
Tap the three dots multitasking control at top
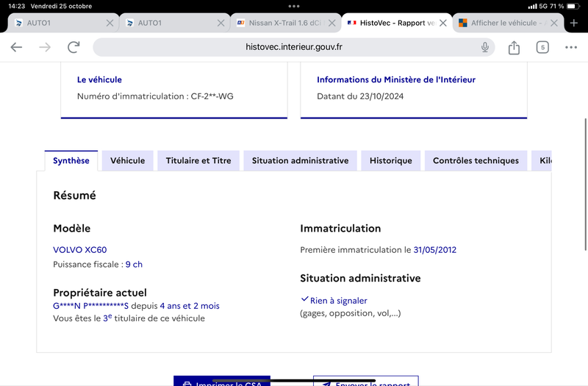pyautogui.click(x=293, y=6)
